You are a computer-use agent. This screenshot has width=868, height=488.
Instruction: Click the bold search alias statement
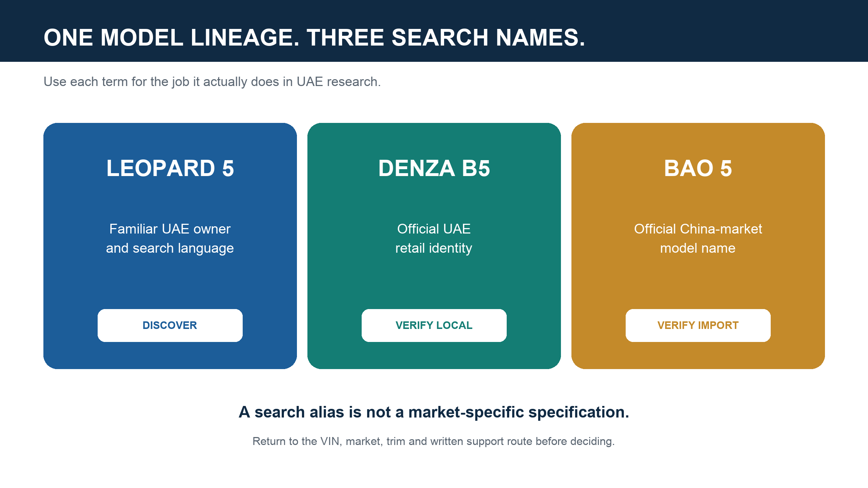[x=434, y=412]
